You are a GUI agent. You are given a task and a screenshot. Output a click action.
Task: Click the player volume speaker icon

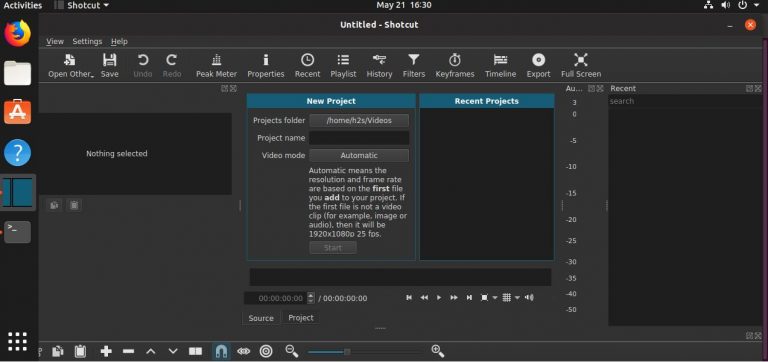pos(529,297)
